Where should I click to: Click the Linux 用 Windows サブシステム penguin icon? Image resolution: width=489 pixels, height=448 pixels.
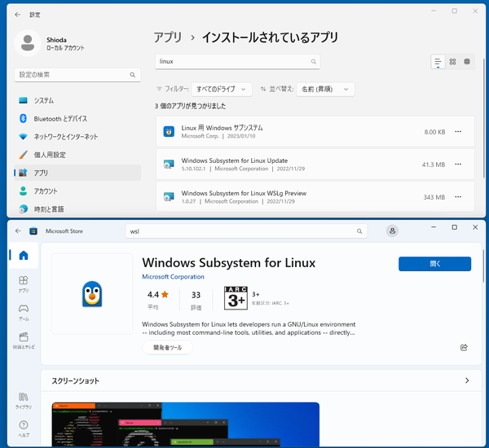pos(169,132)
